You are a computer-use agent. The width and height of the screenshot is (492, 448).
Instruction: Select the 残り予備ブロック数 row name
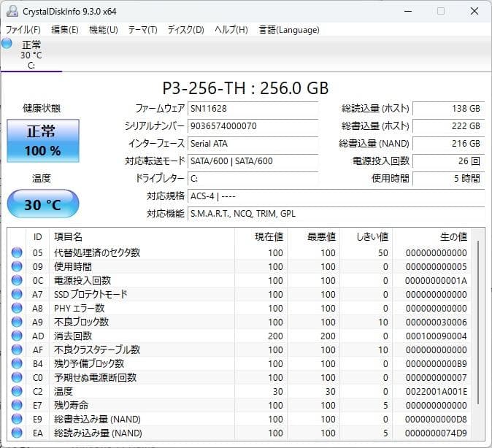coord(89,363)
